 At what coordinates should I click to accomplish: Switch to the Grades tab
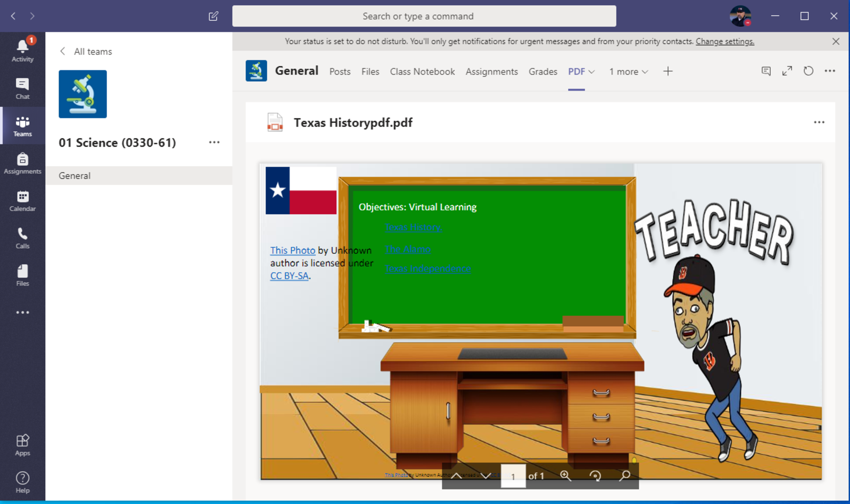(542, 72)
